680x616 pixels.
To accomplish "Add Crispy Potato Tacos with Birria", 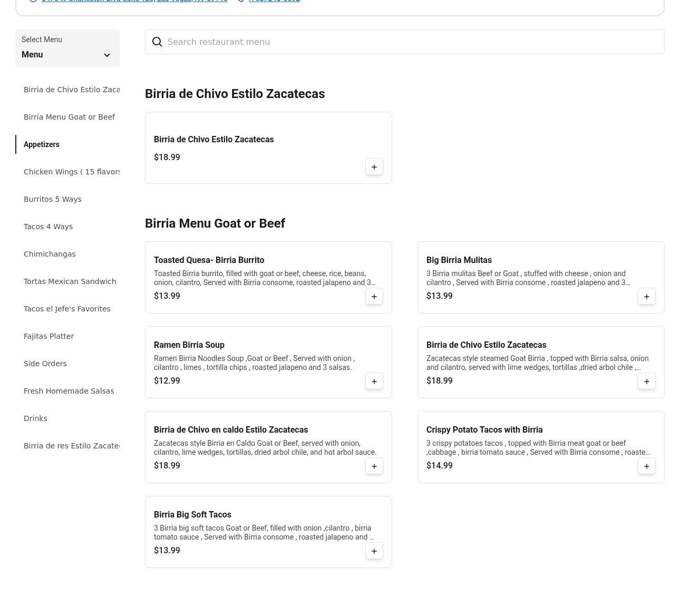I will tap(646, 466).
